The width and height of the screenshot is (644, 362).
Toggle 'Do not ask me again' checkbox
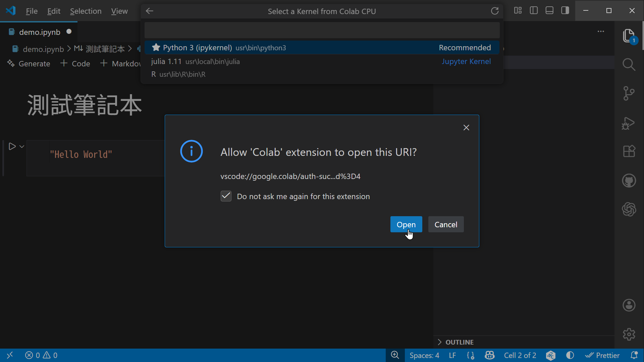tap(226, 196)
